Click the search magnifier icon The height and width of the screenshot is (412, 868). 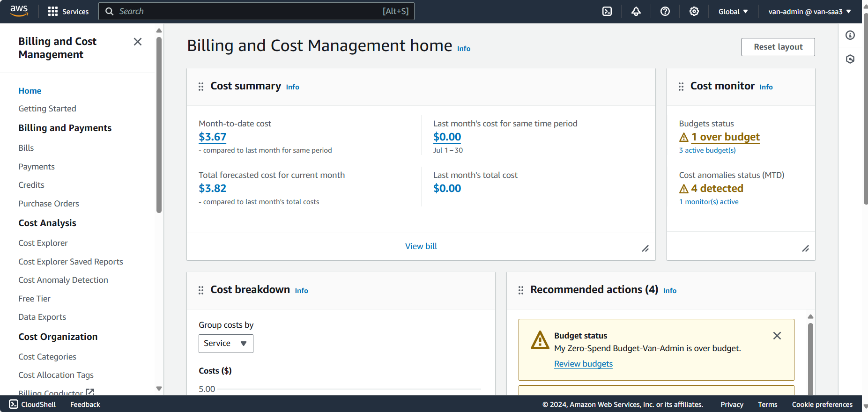[x=110, y=11]
